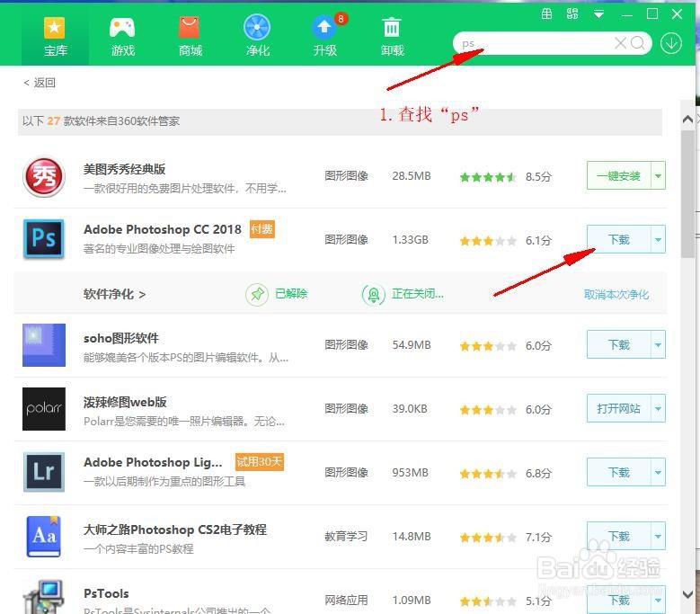Click the polarr app icon
This screenshot has height=614, width=700.
tap(44, 409)
